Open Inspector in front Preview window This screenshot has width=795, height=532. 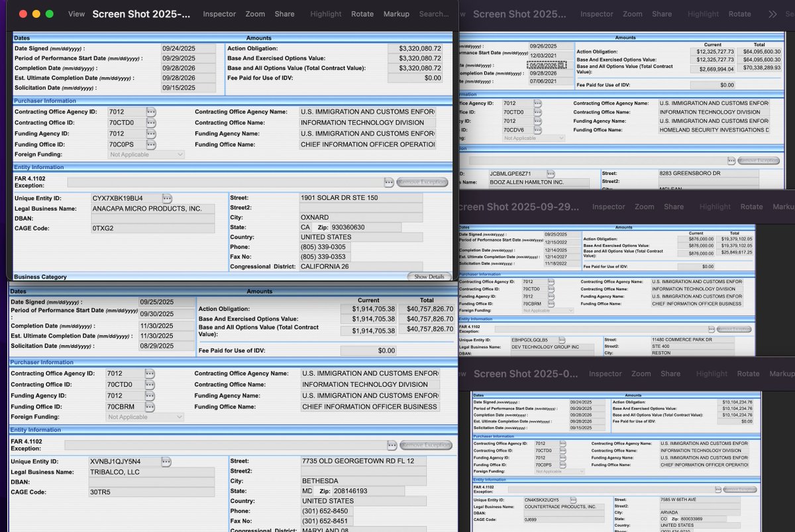pyautogui.click(x=219, y=14)
